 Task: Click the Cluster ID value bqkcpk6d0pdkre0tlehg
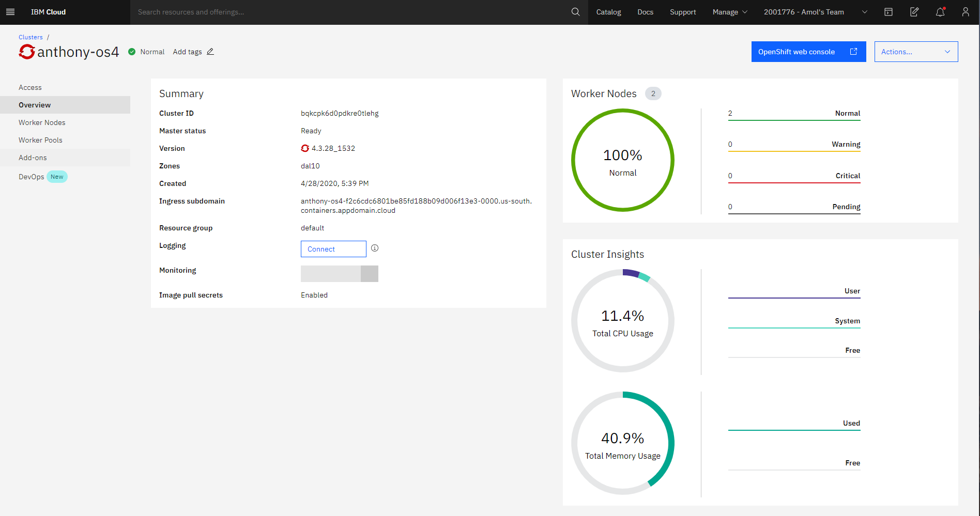click(x=340, y=113)
